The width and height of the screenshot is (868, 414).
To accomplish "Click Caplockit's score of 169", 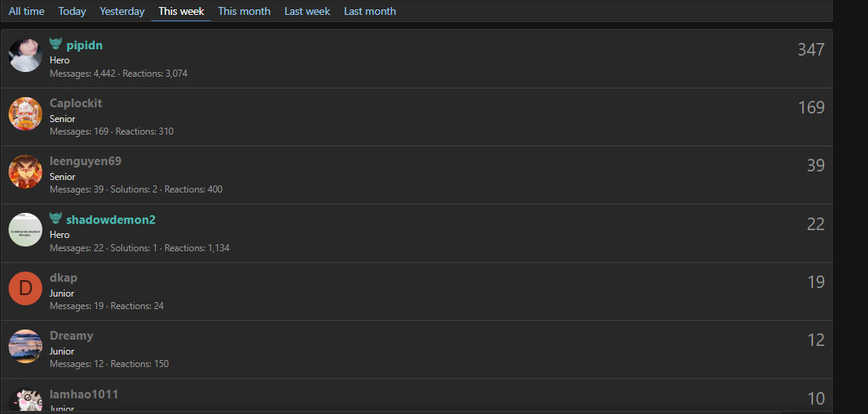I will click(811, 108).
